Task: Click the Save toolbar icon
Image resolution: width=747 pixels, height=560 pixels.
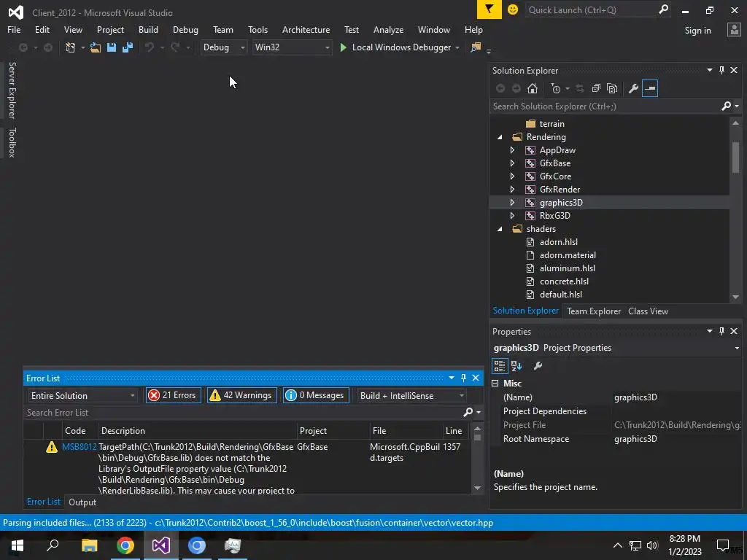Action: [x=112, y=47]
